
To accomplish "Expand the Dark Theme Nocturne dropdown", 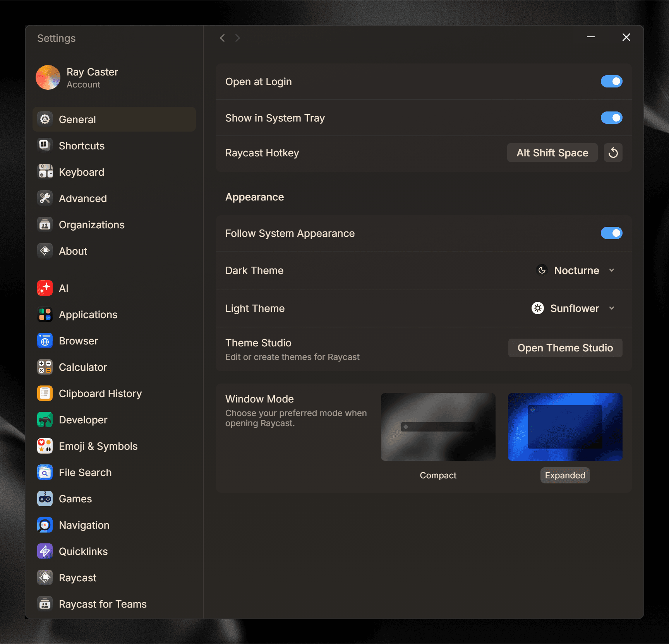I will tap(576, 270).
